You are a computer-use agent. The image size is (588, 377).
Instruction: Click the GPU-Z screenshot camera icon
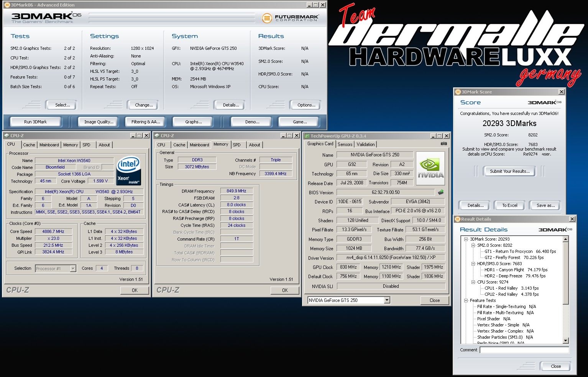443,144
